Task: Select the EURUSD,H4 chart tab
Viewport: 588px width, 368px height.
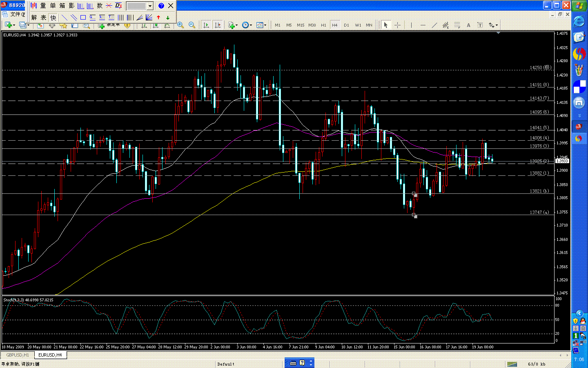Action: click(x=50, y=355)
